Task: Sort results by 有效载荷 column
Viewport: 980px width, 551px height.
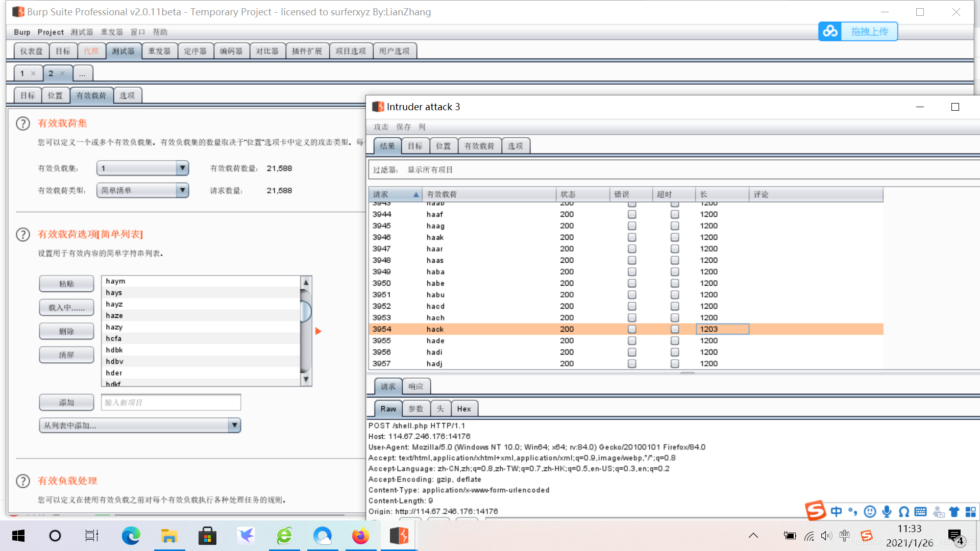Action: (489, 194)
